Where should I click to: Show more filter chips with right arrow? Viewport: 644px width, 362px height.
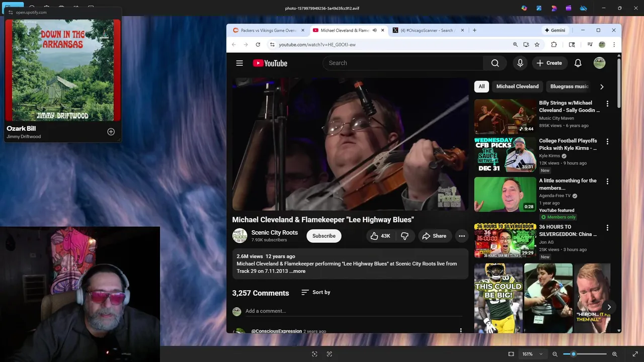click(x=602, y=86)
